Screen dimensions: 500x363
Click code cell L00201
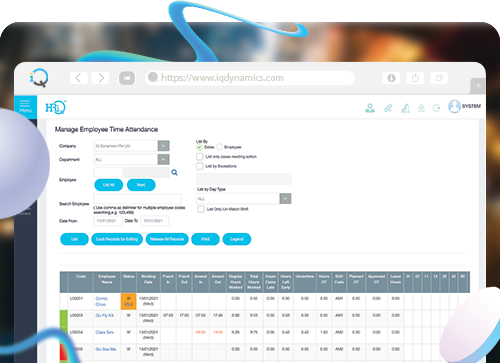(x=76, y=298)
